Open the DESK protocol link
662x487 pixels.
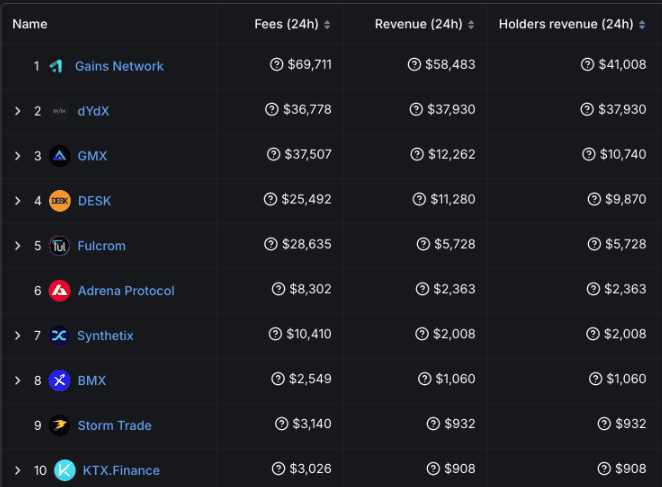point(95,201)
